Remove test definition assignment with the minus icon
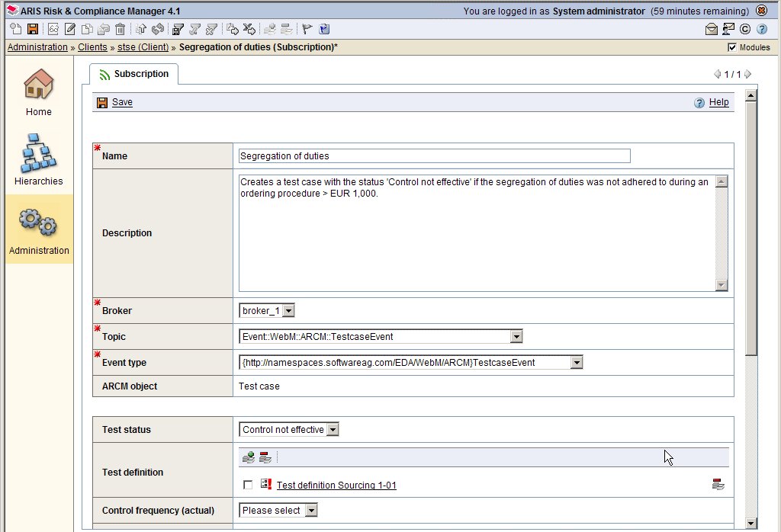The height and width of the screenshot is (532, 781). click(x=265, y=456)
